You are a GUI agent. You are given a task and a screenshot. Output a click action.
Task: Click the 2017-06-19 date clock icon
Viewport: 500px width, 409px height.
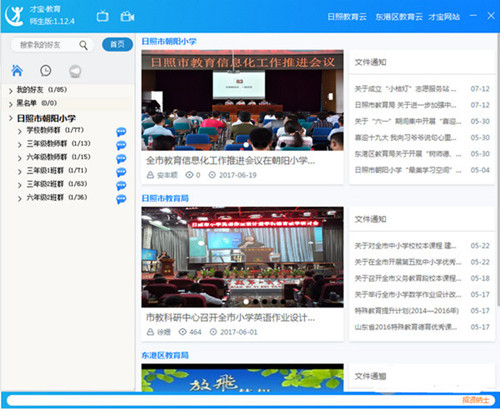[x=212, y=175]
